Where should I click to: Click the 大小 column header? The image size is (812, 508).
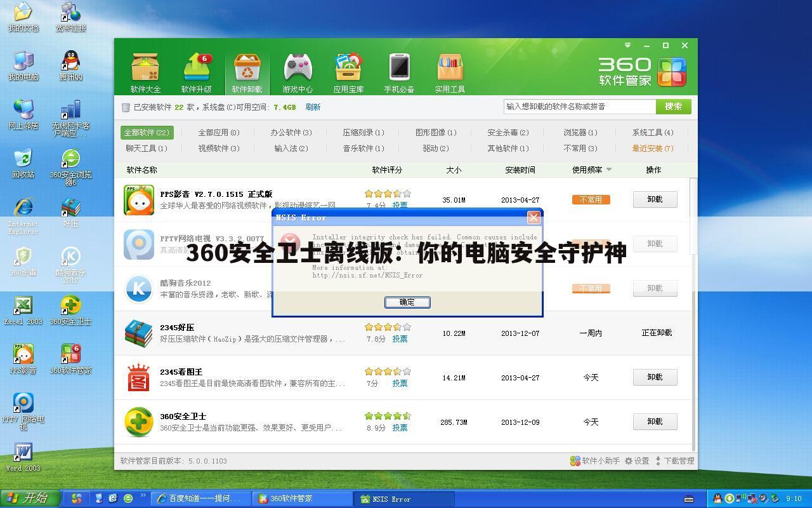tap(454, 170)
